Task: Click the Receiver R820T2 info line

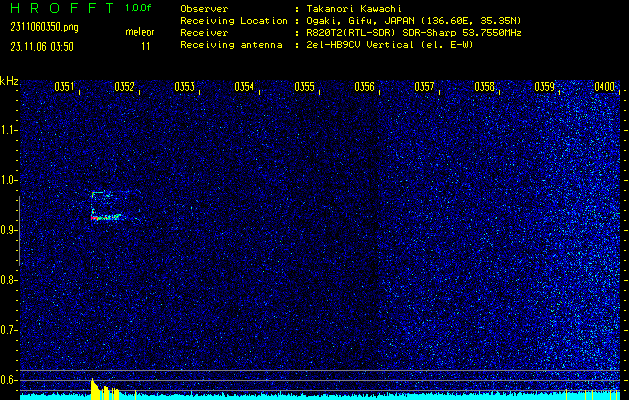Action: coord(365,32)
